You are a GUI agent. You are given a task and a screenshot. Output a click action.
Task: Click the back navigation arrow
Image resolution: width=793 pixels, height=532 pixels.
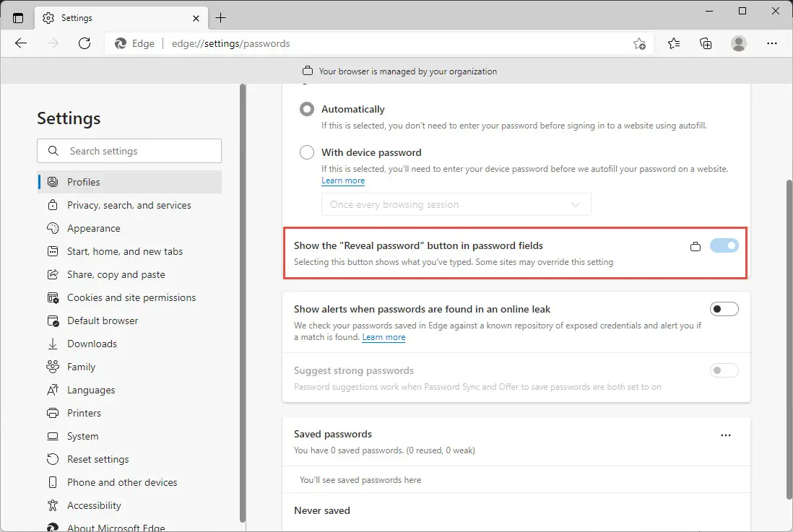[21, 43]
